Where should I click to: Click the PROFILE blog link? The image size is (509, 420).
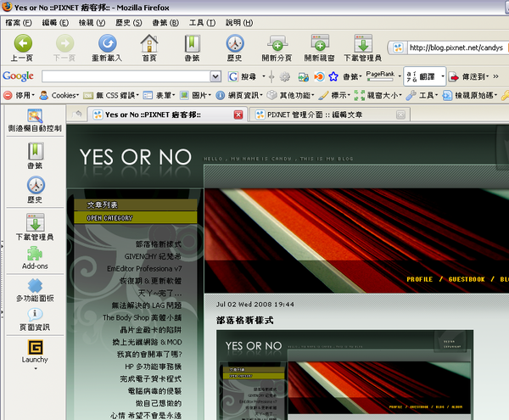tap(419, 279)
